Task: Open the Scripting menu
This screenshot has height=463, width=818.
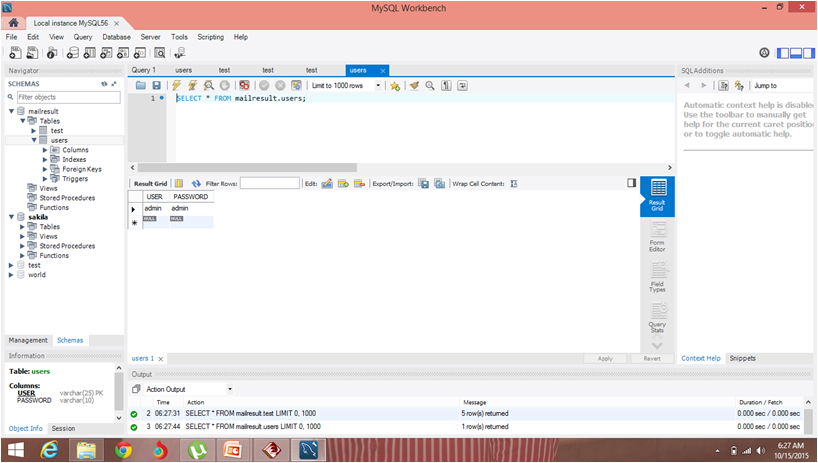Action: (x=210, y=37)
